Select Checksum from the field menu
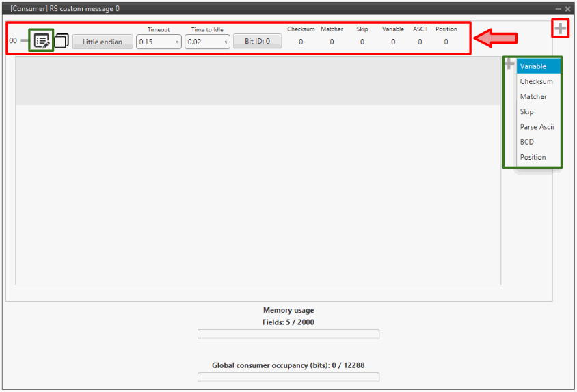This screenshot has width=577, height=392. coord(537,81)
